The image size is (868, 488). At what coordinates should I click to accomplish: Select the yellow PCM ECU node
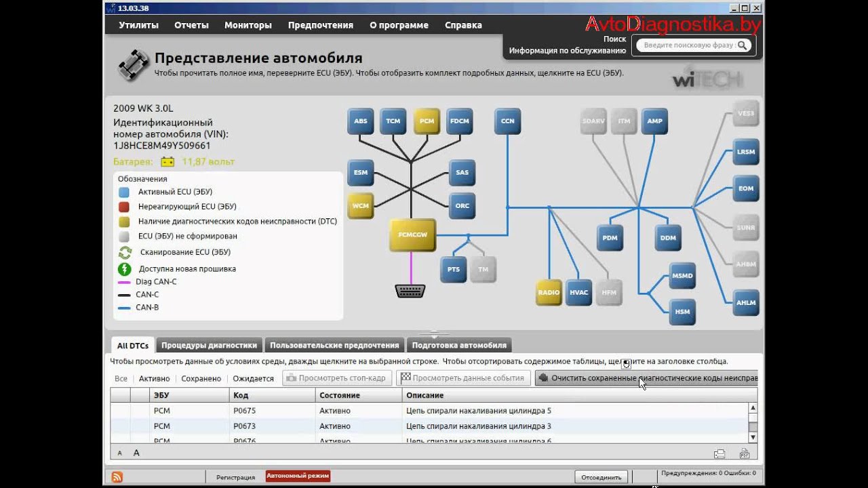pyautogui.click(x=427, y=121)
